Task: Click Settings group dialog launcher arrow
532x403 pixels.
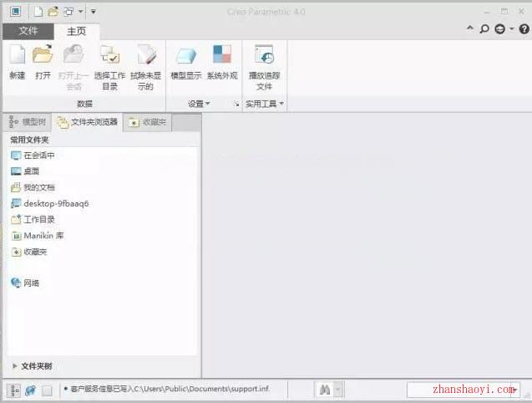Action: [x=237, y=104]
